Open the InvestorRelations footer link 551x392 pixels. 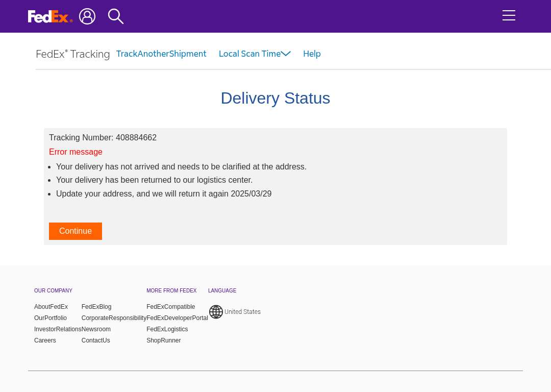pos(58,329)
